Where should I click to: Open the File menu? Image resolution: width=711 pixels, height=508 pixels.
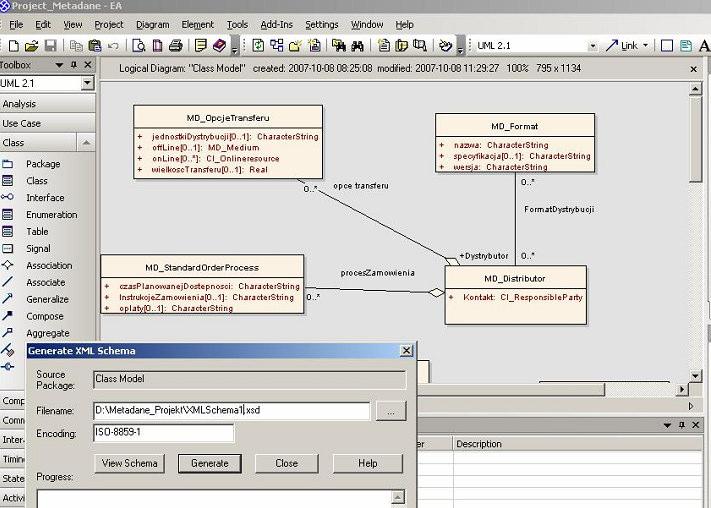pyautogui.click(x=16, y=24)
